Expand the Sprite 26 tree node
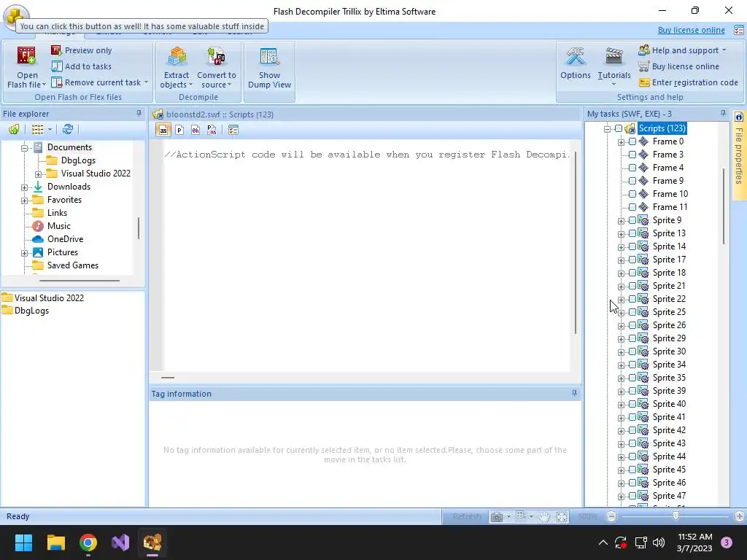This screenshot has width=747, height=560. tap(621, 326)
